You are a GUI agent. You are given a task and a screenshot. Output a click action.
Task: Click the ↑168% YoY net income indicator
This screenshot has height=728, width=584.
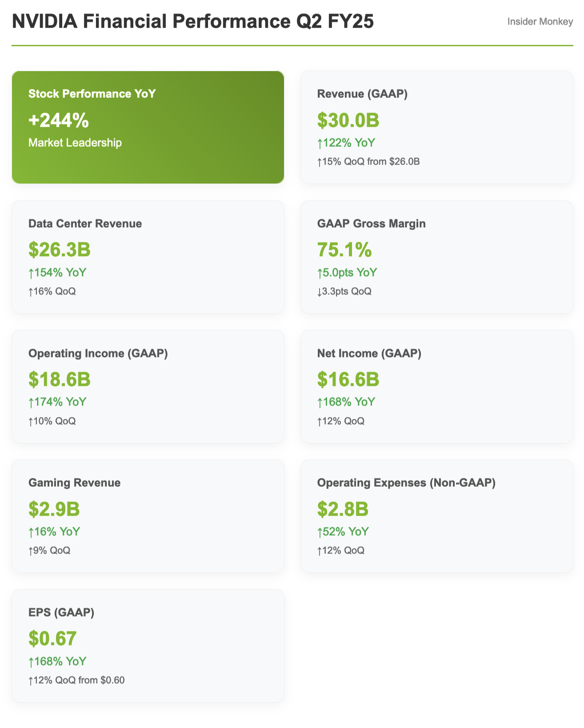coord(346,402)
